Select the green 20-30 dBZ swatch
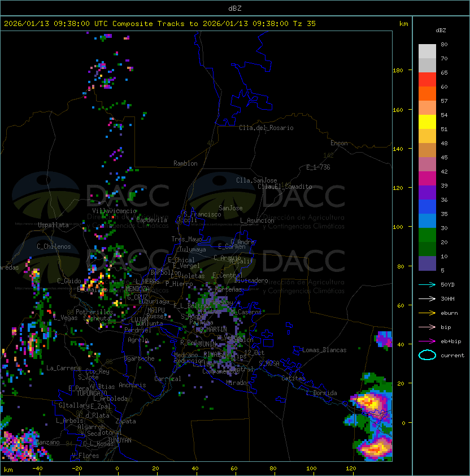Screen dimensions: 470x476 (427, 235)
